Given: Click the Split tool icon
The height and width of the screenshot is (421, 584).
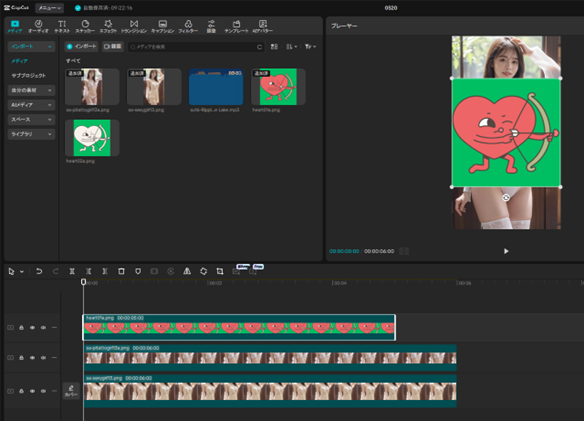Looking at the screenshot, I should (72, 271).
